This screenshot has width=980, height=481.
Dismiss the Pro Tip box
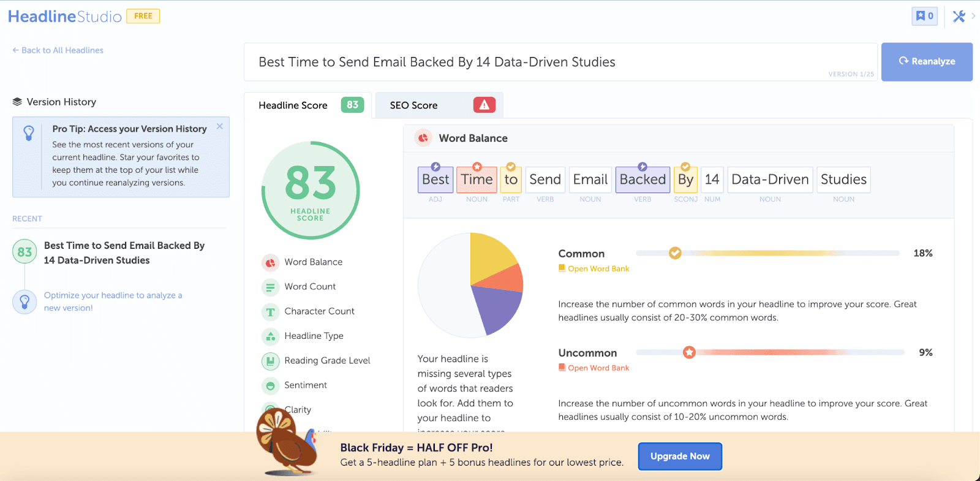[220, 126]
